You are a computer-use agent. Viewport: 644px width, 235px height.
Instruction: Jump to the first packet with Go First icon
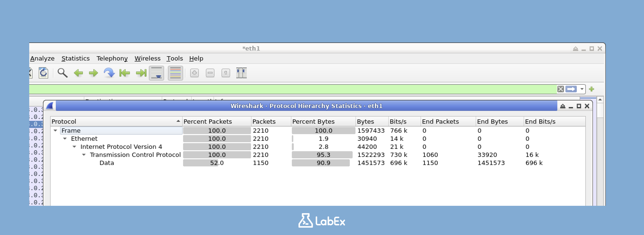(125, 73)
